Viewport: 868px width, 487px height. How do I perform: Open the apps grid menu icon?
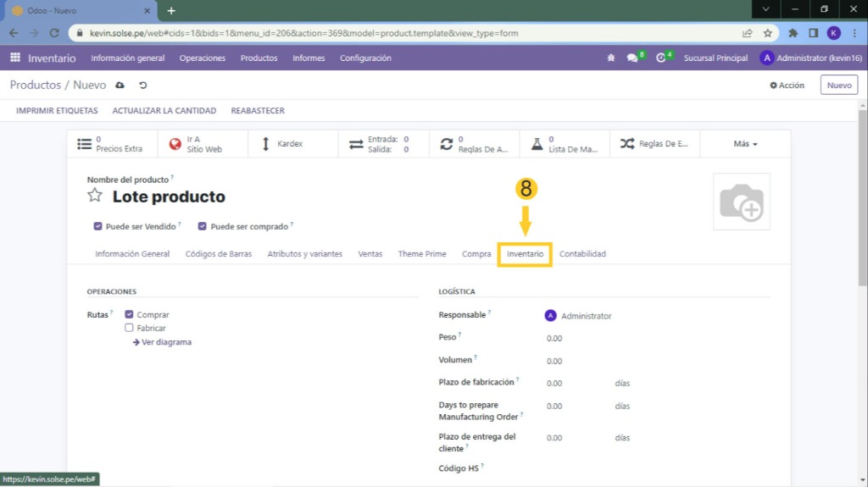(15, 58)
